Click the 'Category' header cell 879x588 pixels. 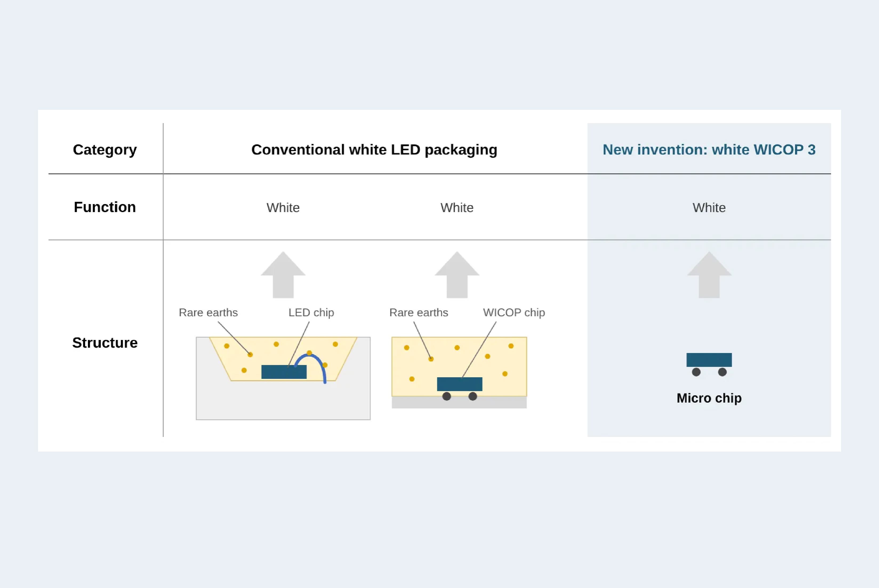(x=105, y=150)
